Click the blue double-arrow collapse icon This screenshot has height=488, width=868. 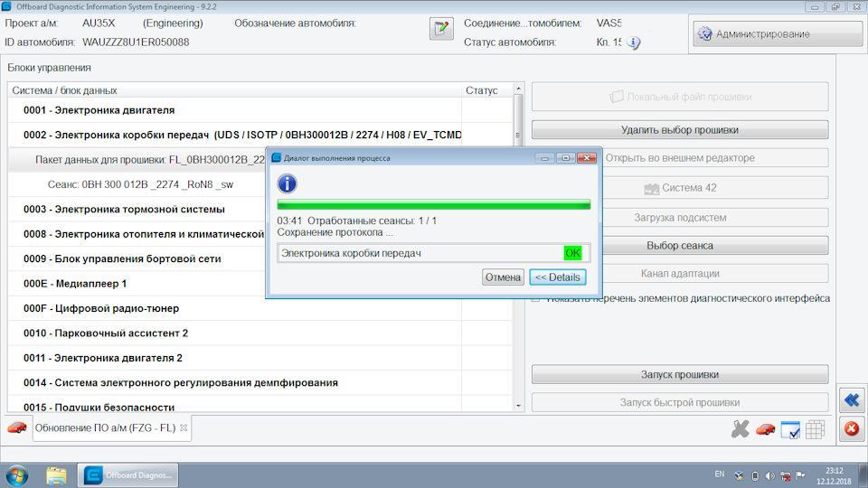tap(852, 399)
